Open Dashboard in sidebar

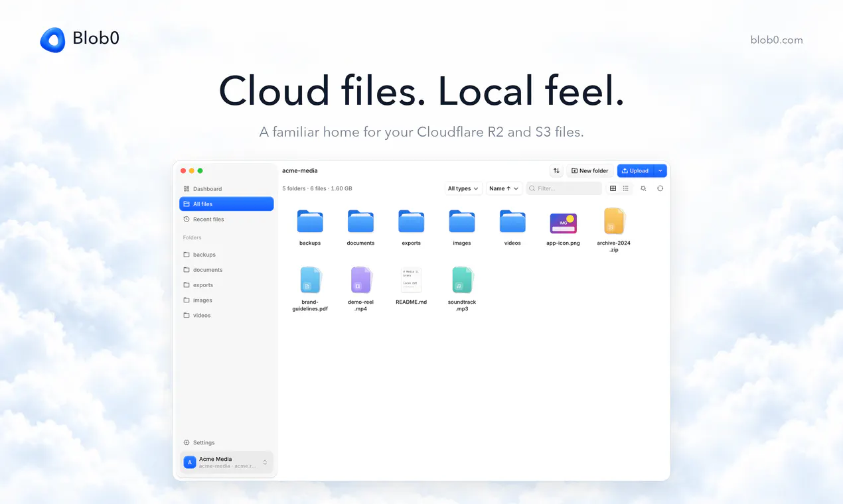[226, 189]
